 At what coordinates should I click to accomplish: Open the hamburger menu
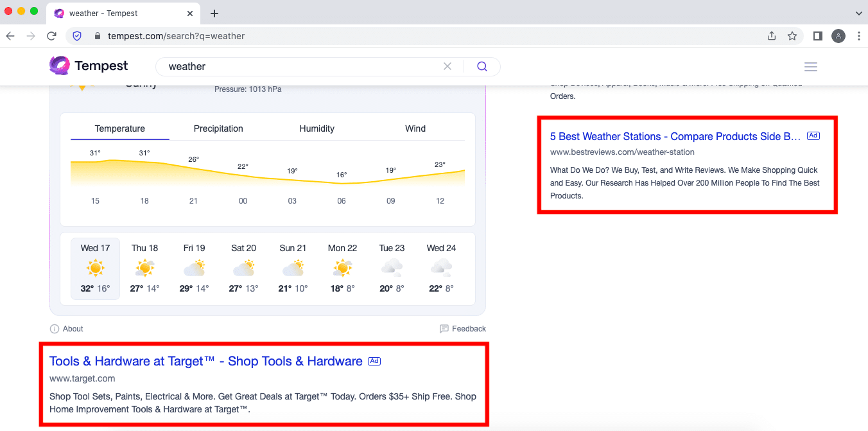(x=810, y=66)
